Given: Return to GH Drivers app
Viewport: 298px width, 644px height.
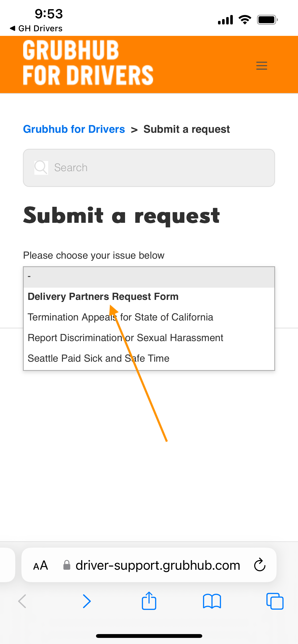Looking at the screenshot, I should point(36,28).
